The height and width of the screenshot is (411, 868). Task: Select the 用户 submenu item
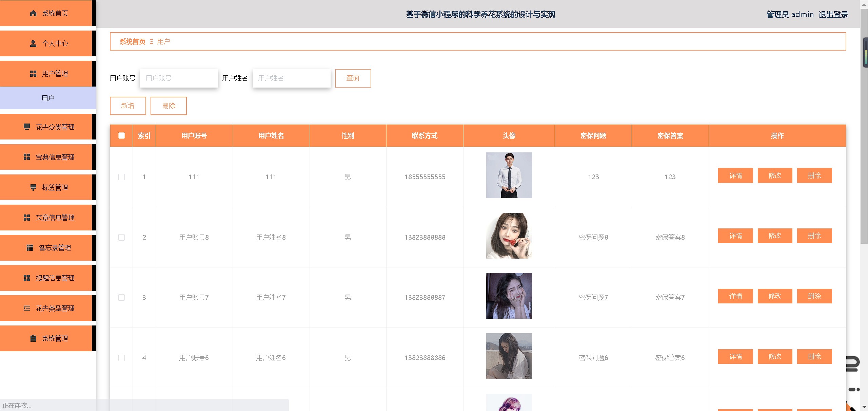click(x=47, y=98)
